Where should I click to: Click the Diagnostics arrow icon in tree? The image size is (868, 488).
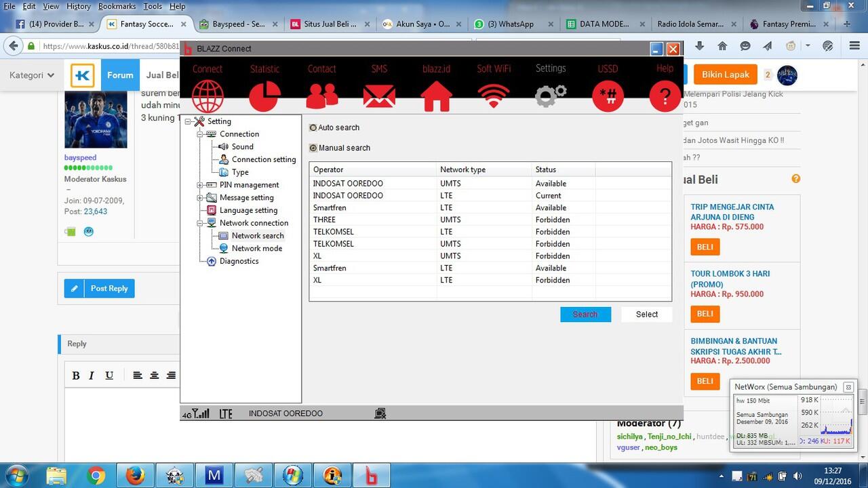tap(212, 261)
